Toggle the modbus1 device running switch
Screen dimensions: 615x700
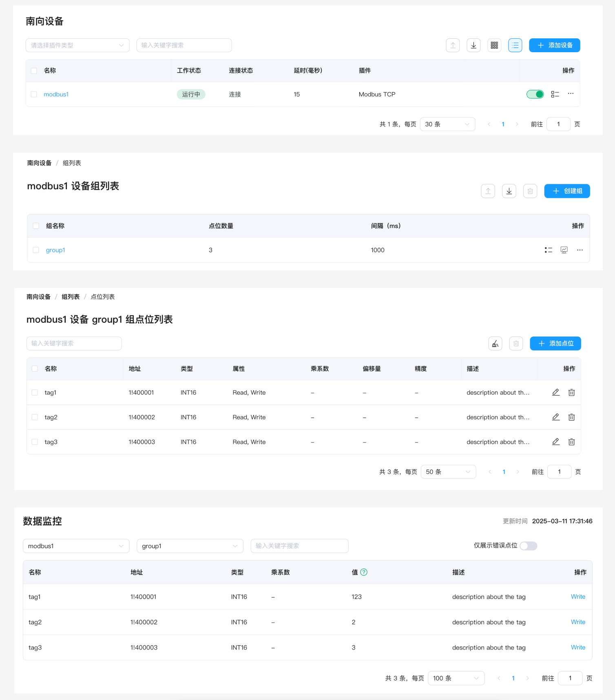coord(535,94)
